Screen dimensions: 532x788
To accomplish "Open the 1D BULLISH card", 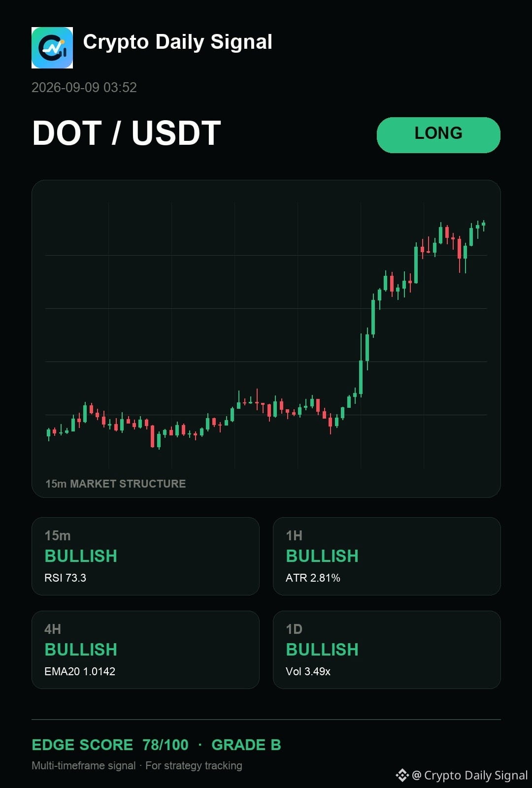I will pyautogui.click(x=387, y=650).
